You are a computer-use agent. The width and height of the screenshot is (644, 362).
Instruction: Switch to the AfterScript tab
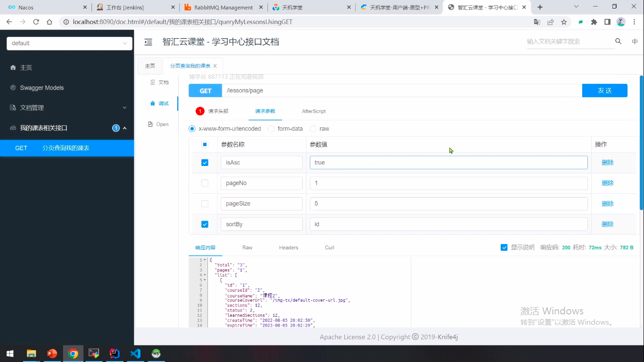point(314,111)
